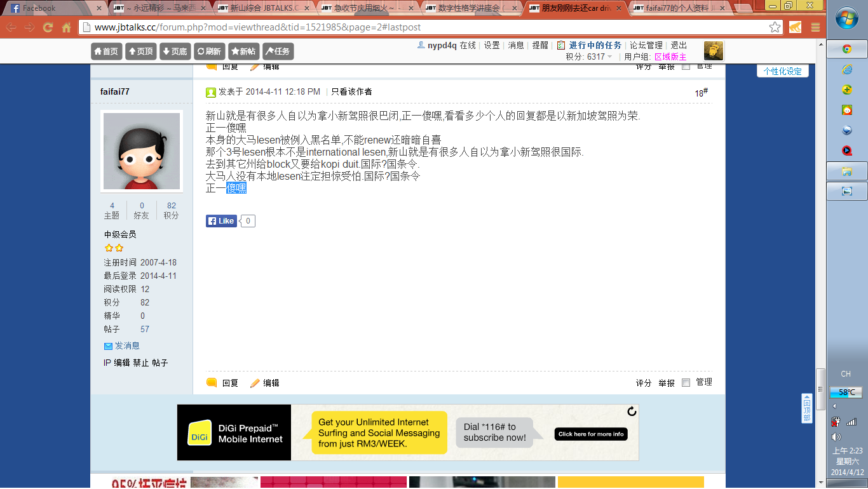This screenshot has width=868, height=489.
Task: Bookmark this page with the star icon
Action: click(775, 27)
